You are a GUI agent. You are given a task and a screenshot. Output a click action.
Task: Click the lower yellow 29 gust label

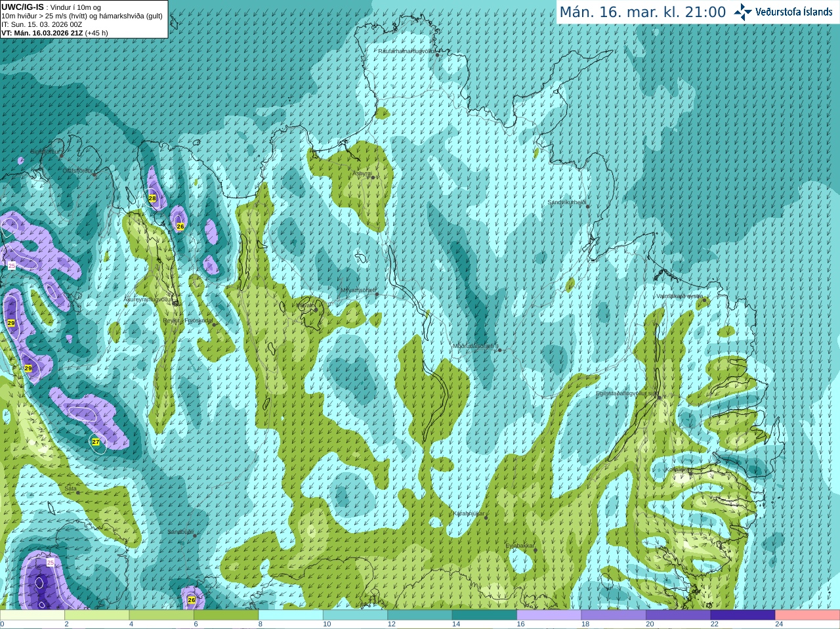(x=28, y=368)
